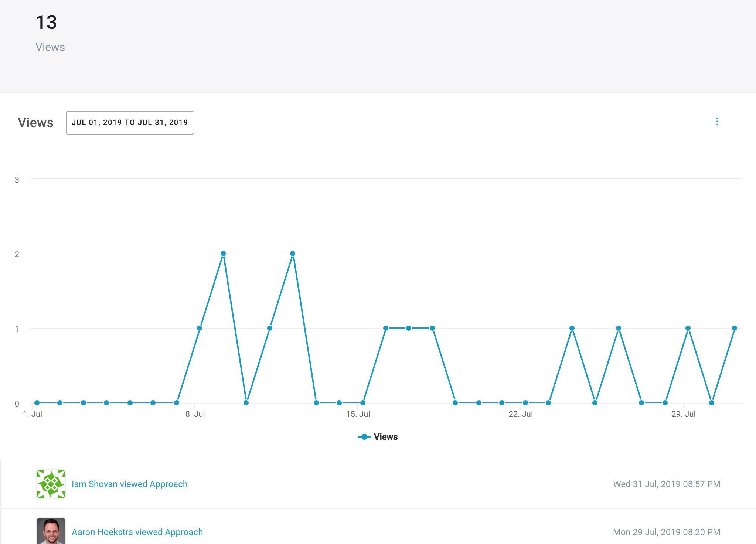
Task: Select the first data point on 1. Jul
Action: click(37, 403)
